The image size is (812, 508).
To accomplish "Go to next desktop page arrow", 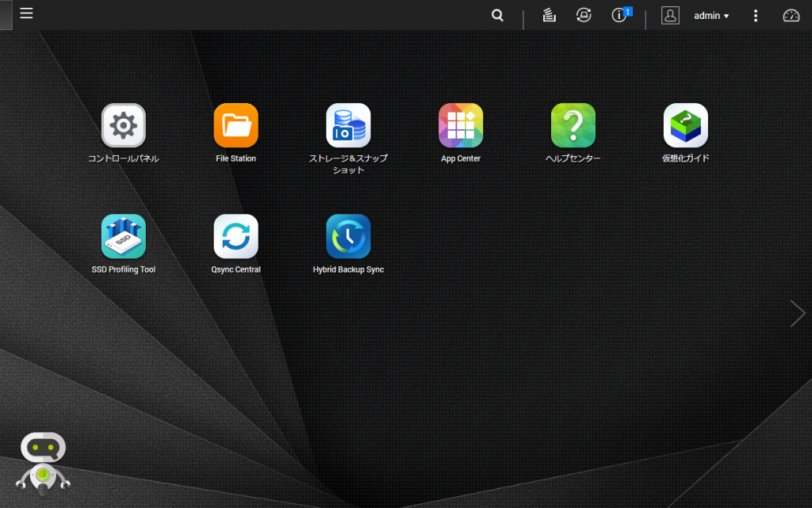I will [x=797, y=314].
